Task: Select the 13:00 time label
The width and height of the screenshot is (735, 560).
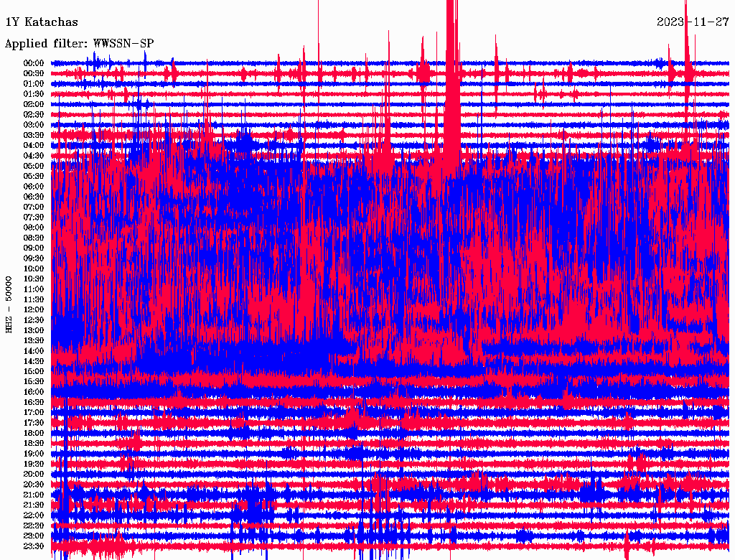Action: coord(34,331)
